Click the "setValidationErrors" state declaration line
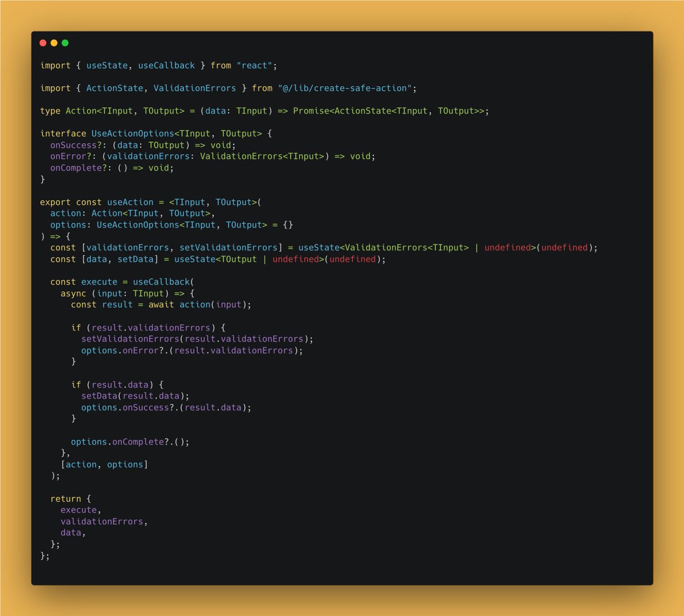Image resolution: width=684 pixels, height=616 pixels. 324,248
